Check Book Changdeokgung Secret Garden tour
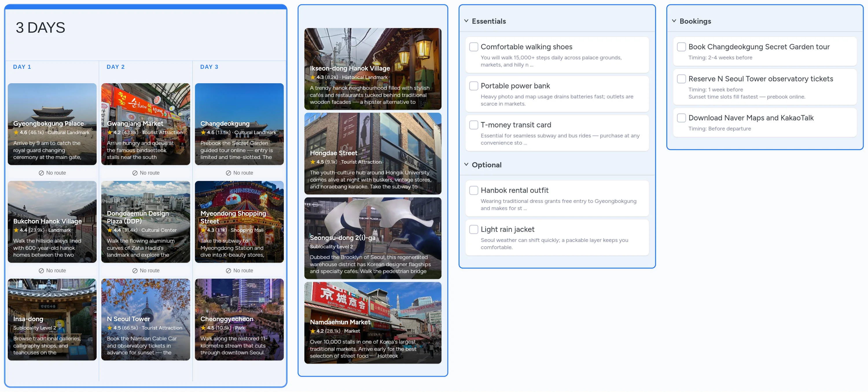This screenshot has width=868, height=392. pyautogui.click(x=682, y=47)
